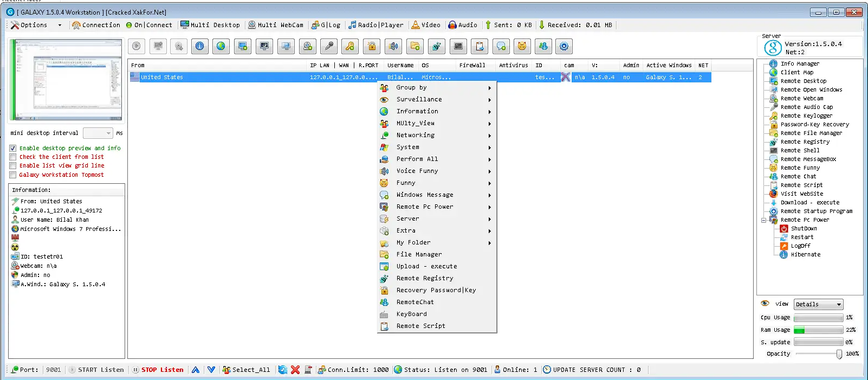This screenshot has height=380, width=868.
Task: Click the webcam toolbar icon with green plus
Action: click(308, 47)
